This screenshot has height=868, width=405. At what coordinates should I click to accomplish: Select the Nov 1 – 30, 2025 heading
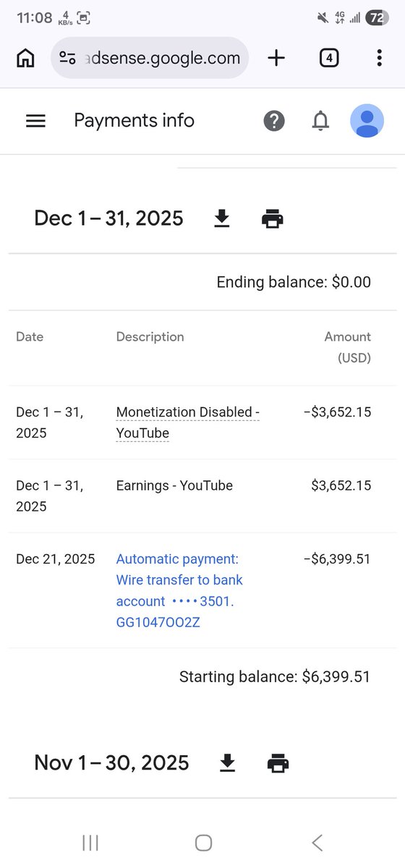pyautogui.click(x=111, y=762)
